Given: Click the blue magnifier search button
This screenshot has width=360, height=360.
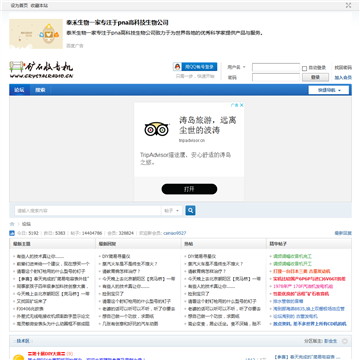Looking at the screenshot, I should (190, 210).
